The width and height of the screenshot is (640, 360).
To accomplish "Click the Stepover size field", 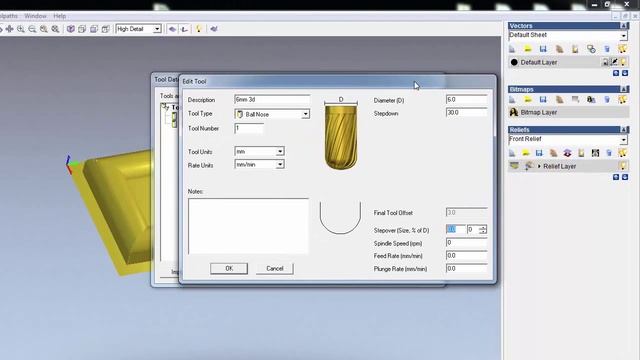I will [x=455, y=229].
